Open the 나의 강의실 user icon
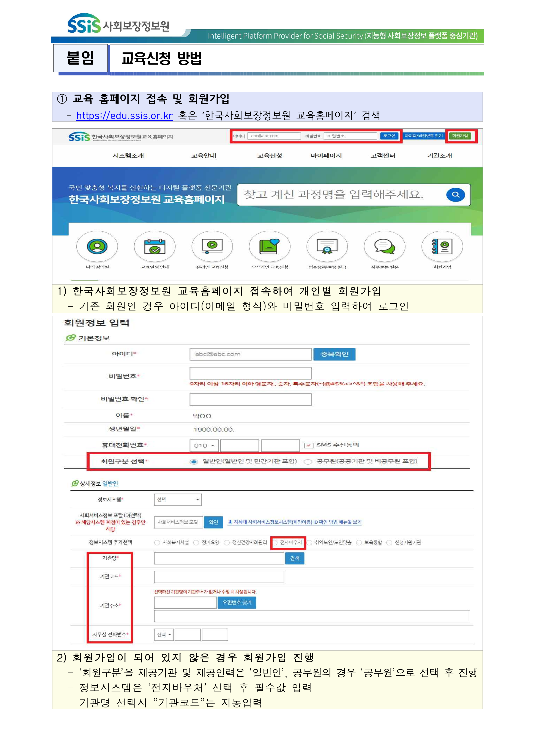The width and height of the screenshot is (535, 756). (x=97, y=246)
